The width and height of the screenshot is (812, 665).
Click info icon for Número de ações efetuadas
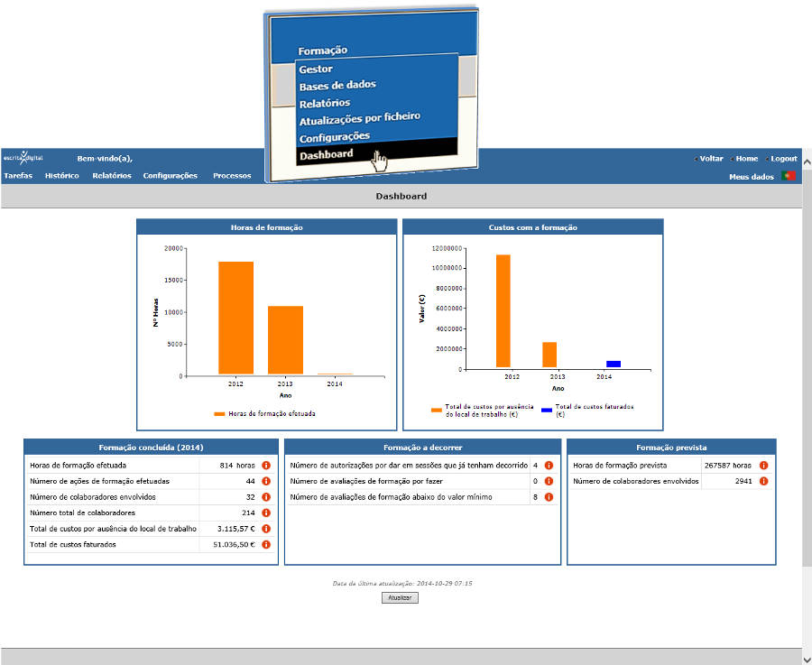266,481
